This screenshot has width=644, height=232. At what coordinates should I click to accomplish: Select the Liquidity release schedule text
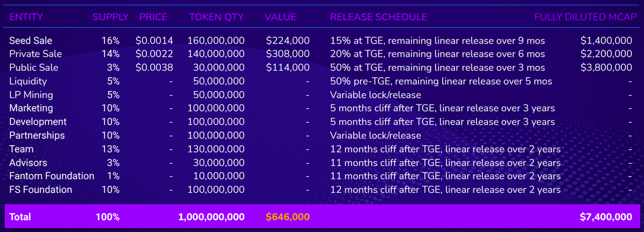click(x=441, y=81)
